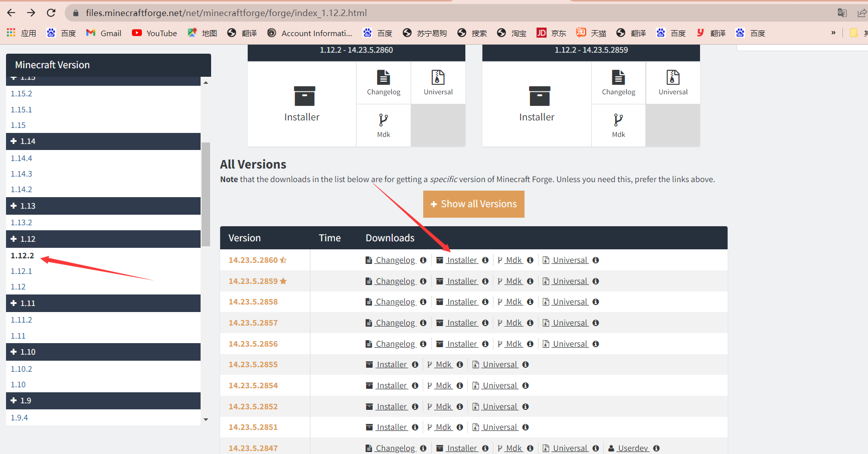Image resolution: width=868 pixels, height=454 pixels.
Task: Download Universal for version 14.23.5.2856
Action: (566, 344)
